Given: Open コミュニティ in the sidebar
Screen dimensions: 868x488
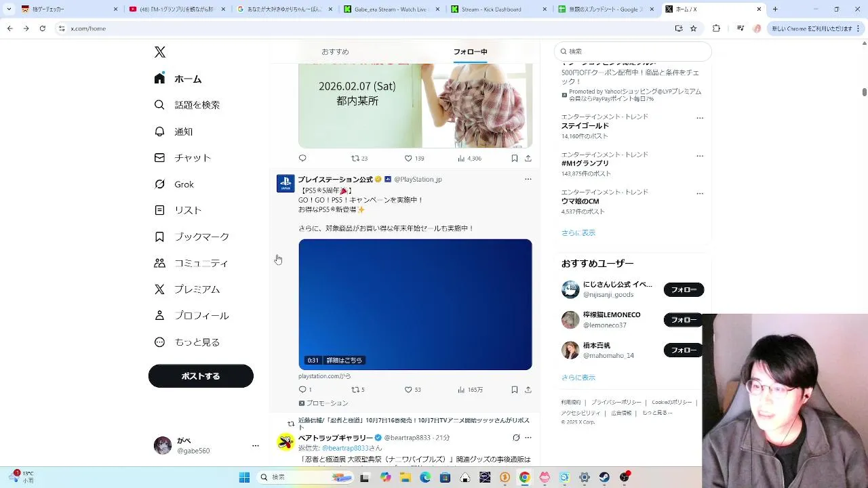Looking at the screenshot, I should pos(191,263).
